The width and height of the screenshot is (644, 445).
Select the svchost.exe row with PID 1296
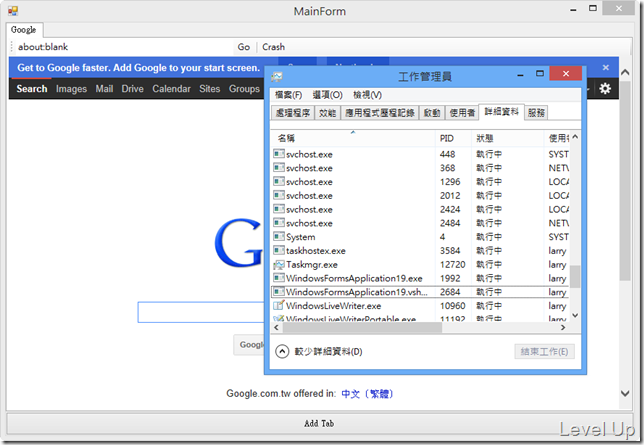coord(420,182)
